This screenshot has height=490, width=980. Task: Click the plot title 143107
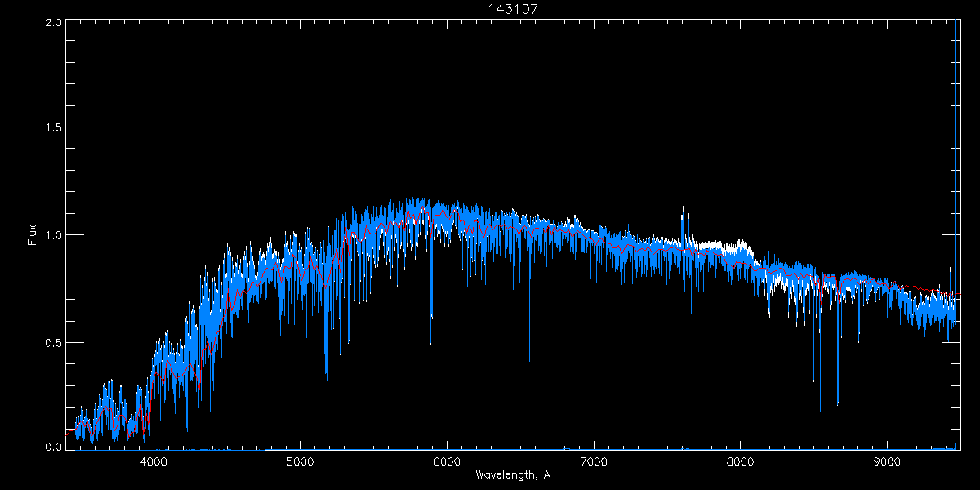[x=514, y=9]
